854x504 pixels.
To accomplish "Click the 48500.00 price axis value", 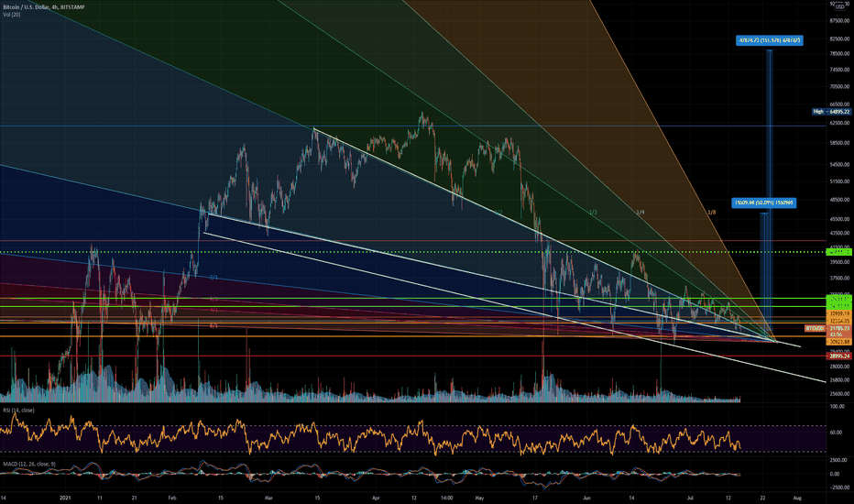I will coord(840,200).
